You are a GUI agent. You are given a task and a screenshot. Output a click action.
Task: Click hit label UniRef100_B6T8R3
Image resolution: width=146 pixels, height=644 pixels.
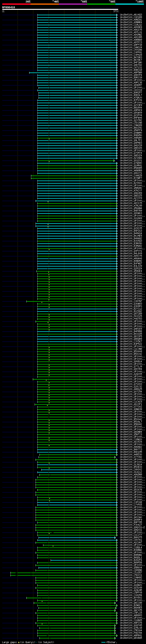[131, 58]
